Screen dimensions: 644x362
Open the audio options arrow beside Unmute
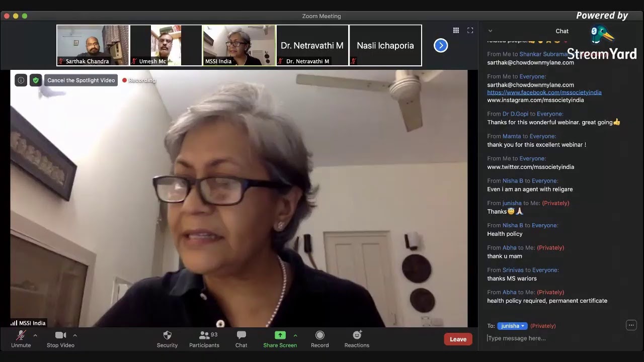pyautogui.click(x=35, y=335)
